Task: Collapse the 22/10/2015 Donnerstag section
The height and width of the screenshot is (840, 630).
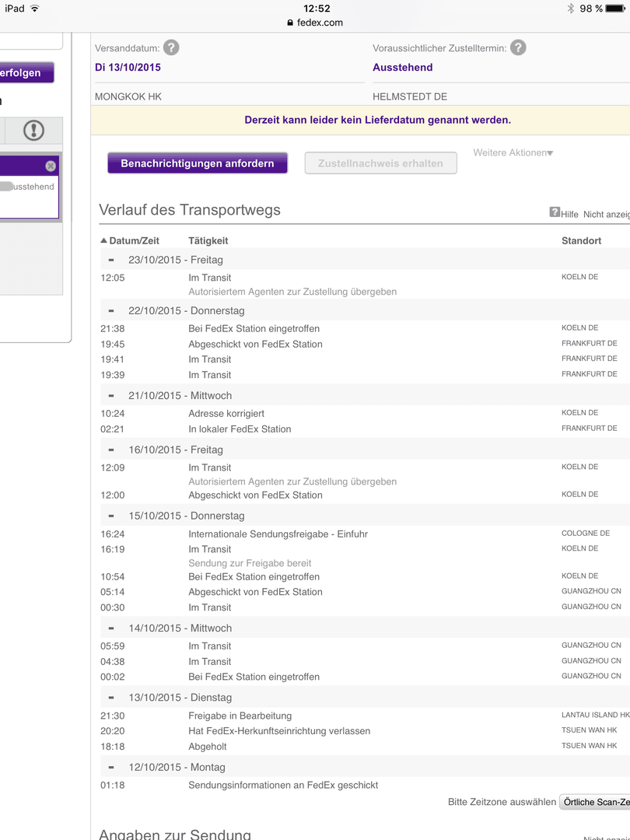Action: 111,310
